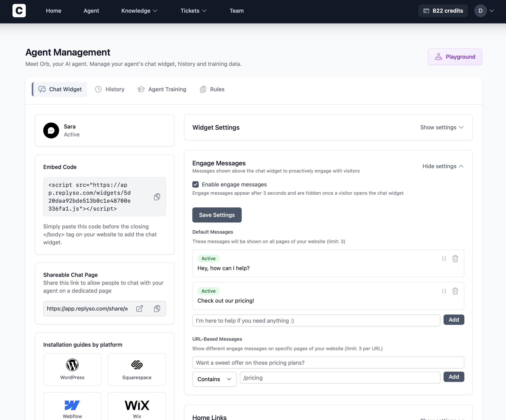Open the Tickets dropdown menu
This screenshot has width=506, height=420.
pyautogui.click(x=194, y=11)
